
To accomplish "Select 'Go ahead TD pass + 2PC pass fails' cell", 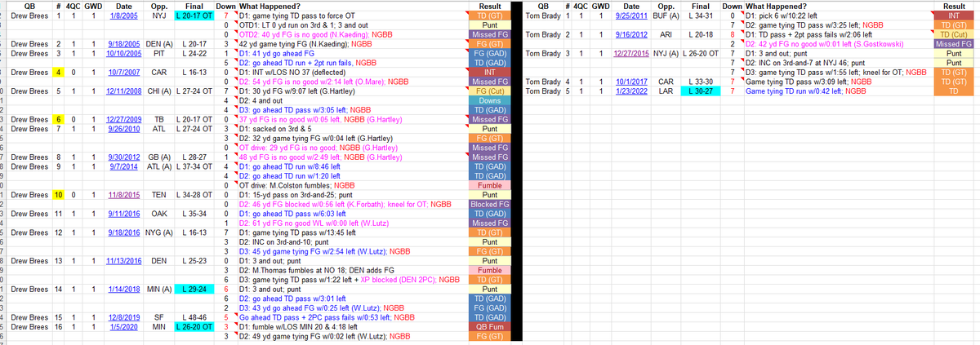I will pyautogui.click(x=352, y=317).
